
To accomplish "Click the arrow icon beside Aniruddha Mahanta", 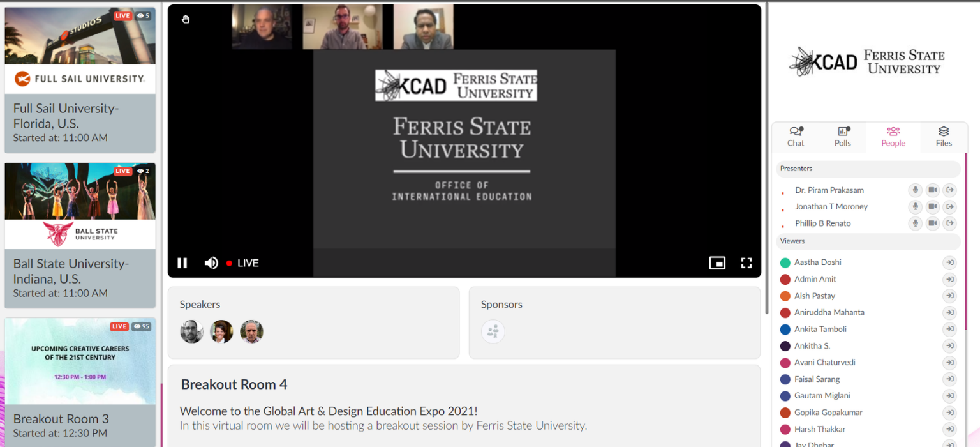I will (950, 312).
